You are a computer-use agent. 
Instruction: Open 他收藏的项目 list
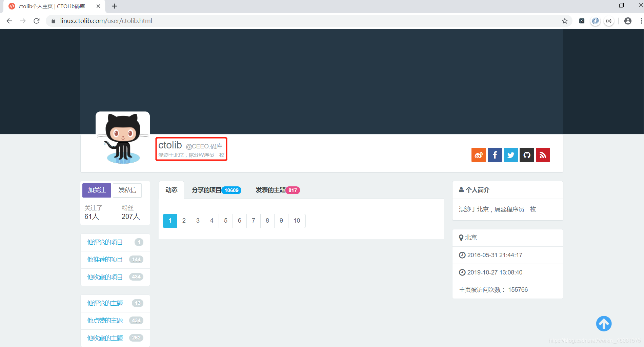pyautogui.click(x=115, y=277)
